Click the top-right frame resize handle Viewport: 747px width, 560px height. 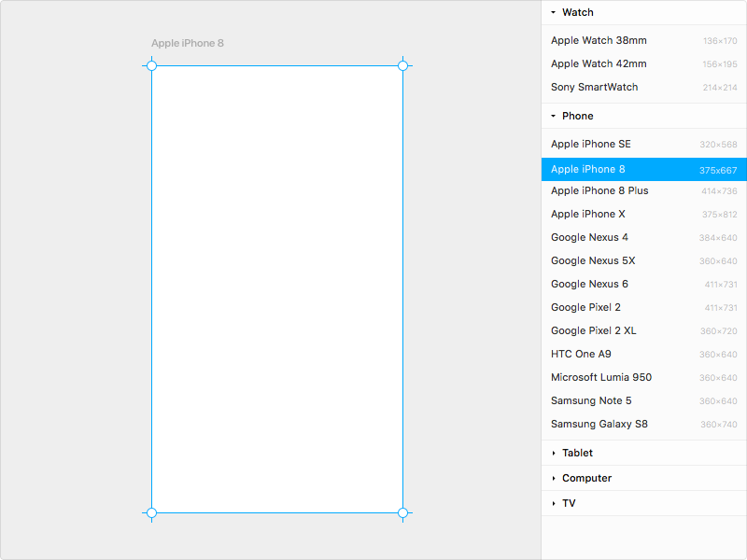[x=402, y=65]
